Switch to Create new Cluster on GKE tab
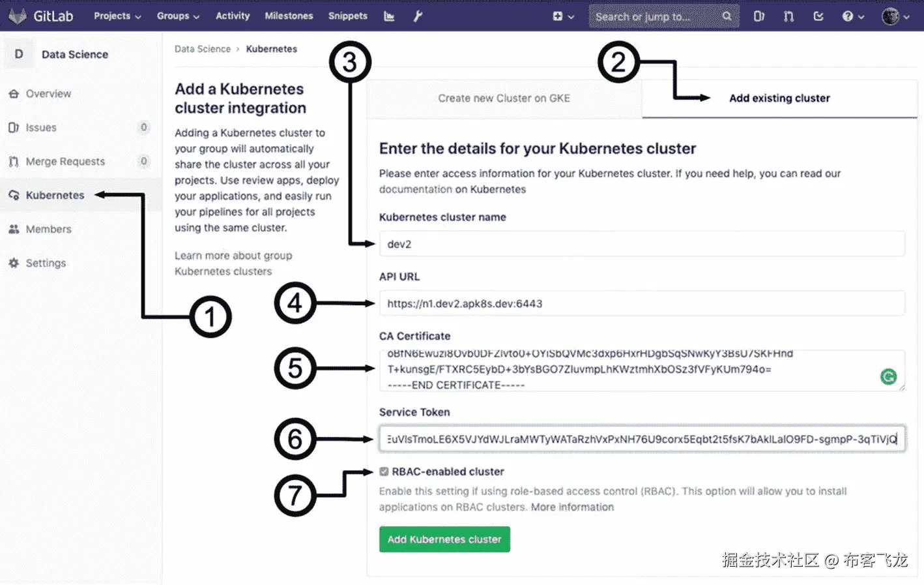The height and width of the screenshot is (585, 924). [504, 98]
